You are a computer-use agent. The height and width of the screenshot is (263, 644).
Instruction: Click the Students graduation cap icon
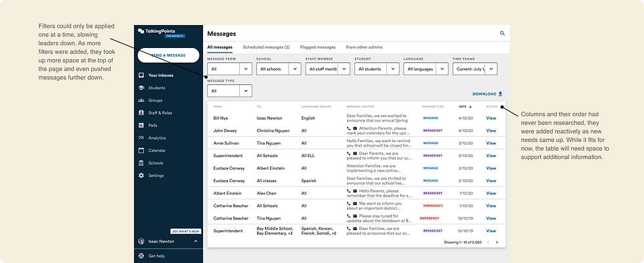point(141,88)
